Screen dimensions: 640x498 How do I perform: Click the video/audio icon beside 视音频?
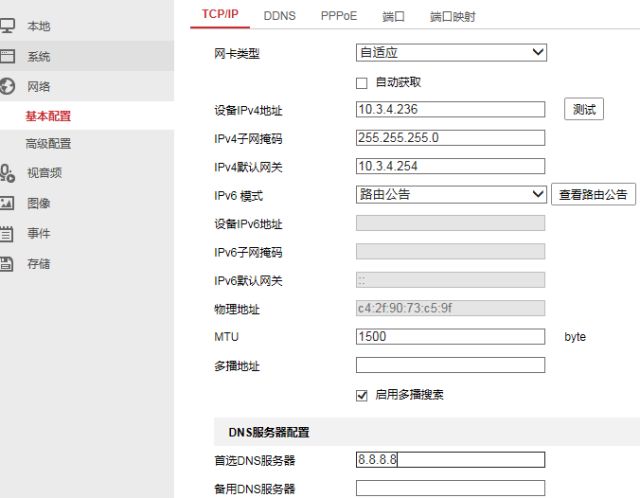(6, 173)
